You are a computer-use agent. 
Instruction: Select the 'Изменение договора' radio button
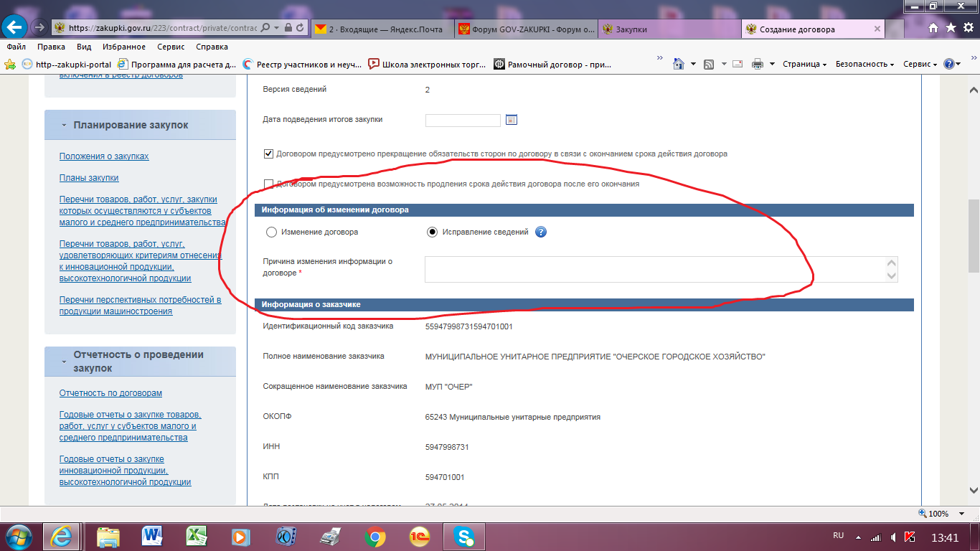click(271, 232)
